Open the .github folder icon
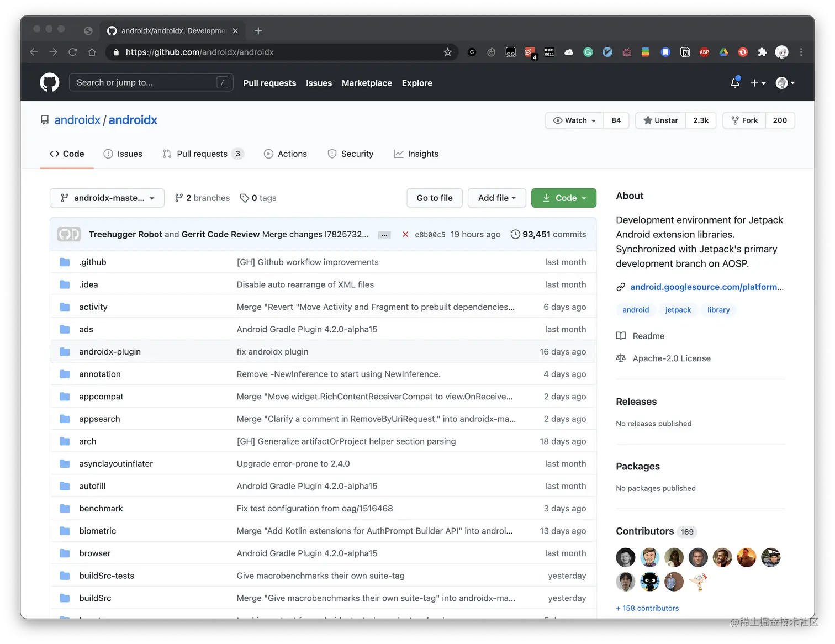 [65, 262]
